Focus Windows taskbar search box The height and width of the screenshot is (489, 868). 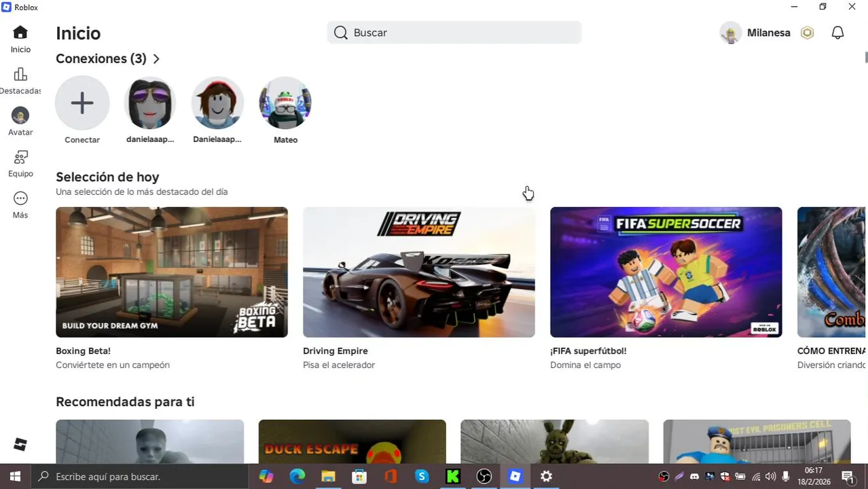click(x=139, y=477)
